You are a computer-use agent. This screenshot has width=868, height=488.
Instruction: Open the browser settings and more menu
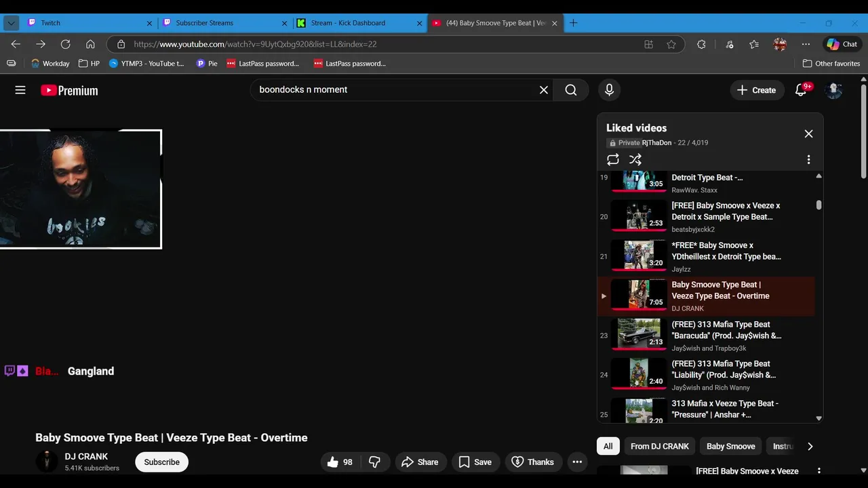tap(806, 44)
